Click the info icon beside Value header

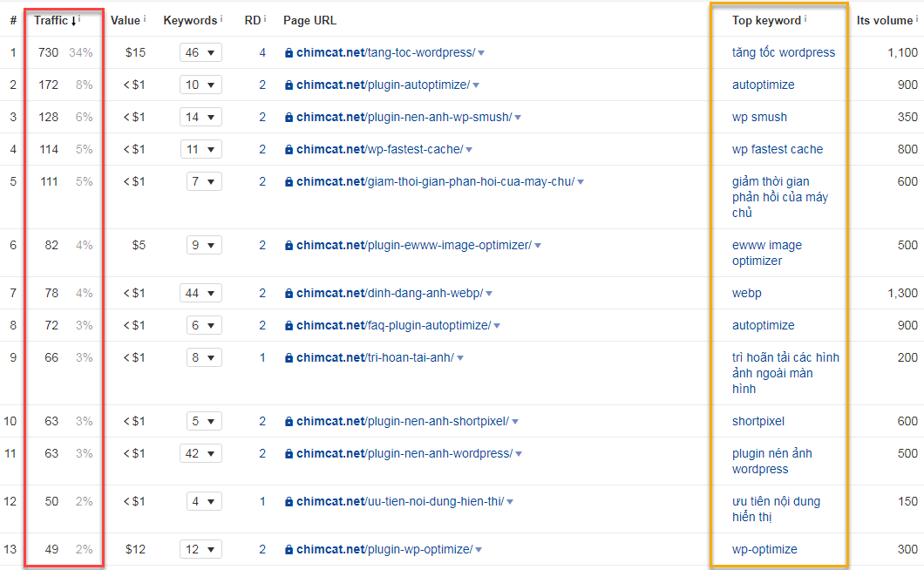pos(145,18)
